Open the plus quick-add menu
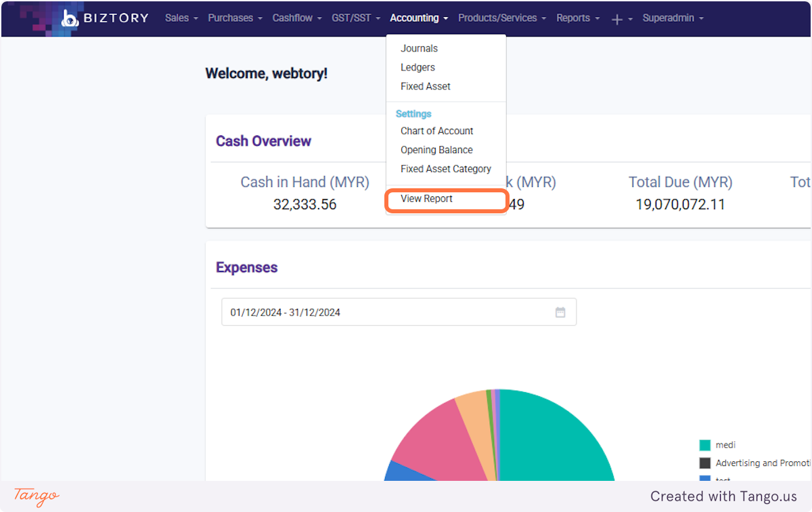The height and width of the screenshot is (512, 812). click(622, 19)
